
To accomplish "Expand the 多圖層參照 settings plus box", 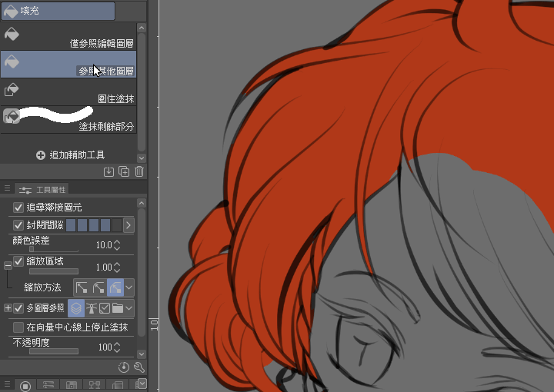I will (8, 308).
